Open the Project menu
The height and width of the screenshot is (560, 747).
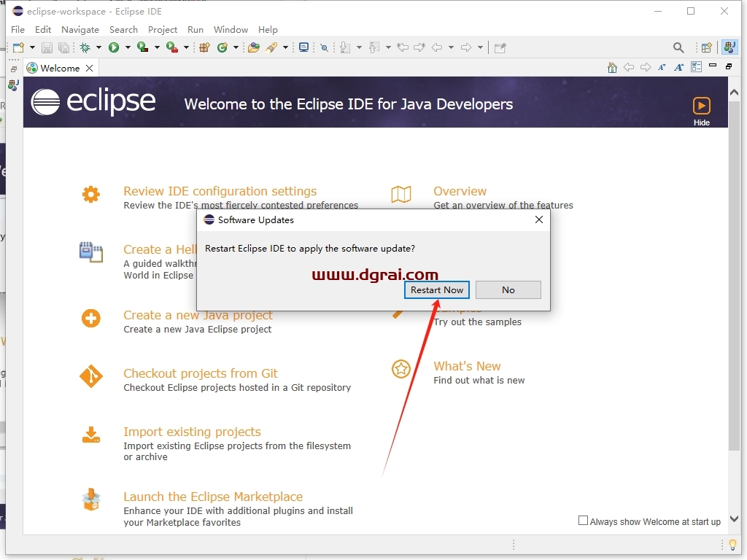point(163,29)
